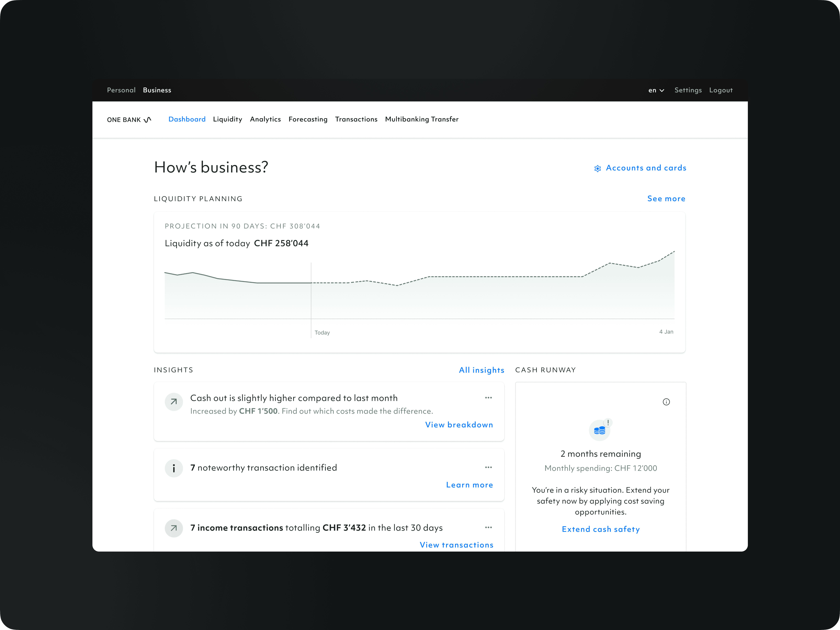Image resolution: width=840 pixels, height=630 pixels.
Task: Click the Today marker on liquidity chart
Action: pyautogui.click(x=322, y=333)
